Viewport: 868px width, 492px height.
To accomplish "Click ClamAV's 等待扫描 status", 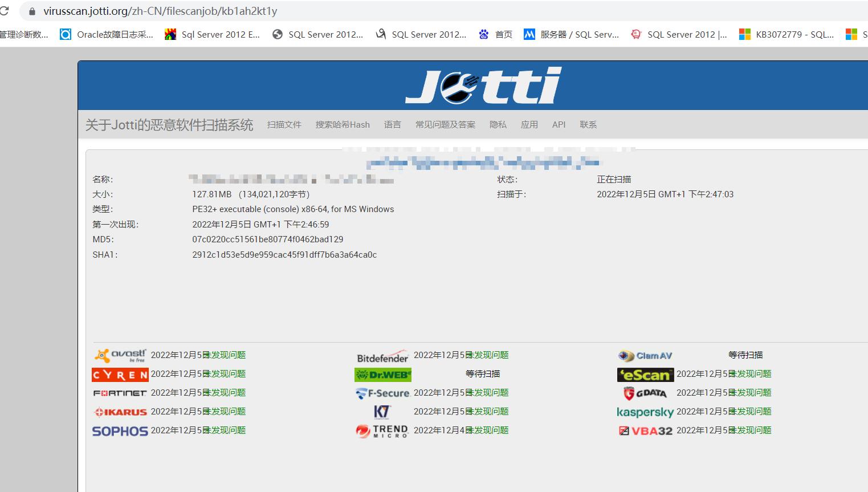I will tap(745, 355).
